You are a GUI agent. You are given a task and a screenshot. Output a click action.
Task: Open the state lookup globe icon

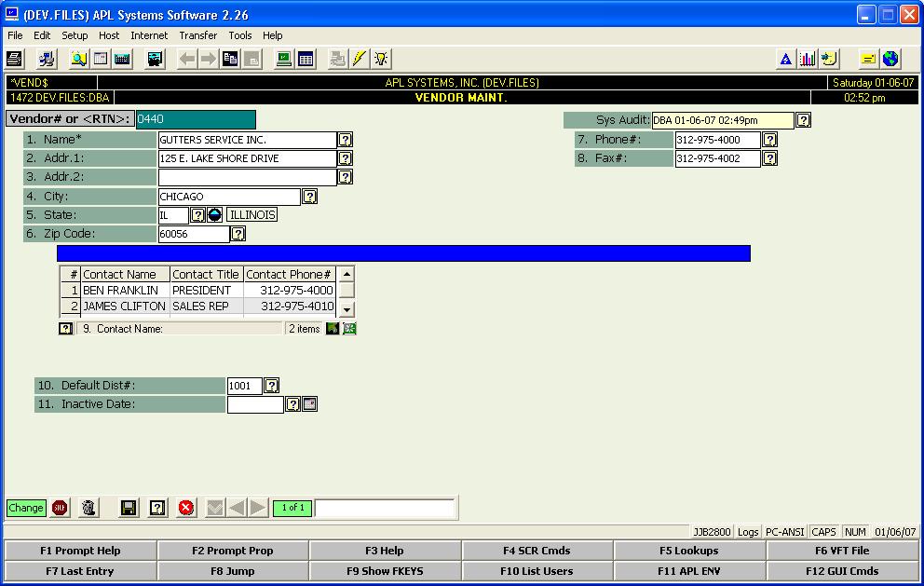pyautogui.click(x=214, y=215)
